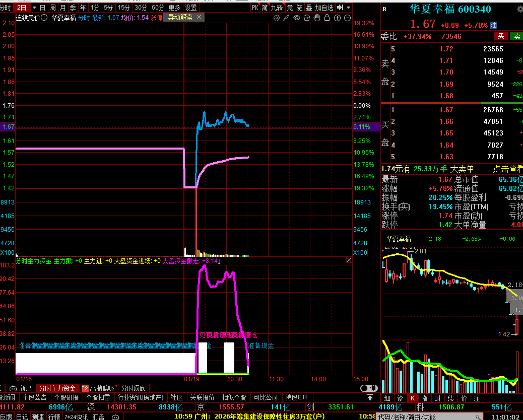Viewport: 523px width, 420px height.
Task: Toggle the eye visibility icon
Action: coord(297,18)
